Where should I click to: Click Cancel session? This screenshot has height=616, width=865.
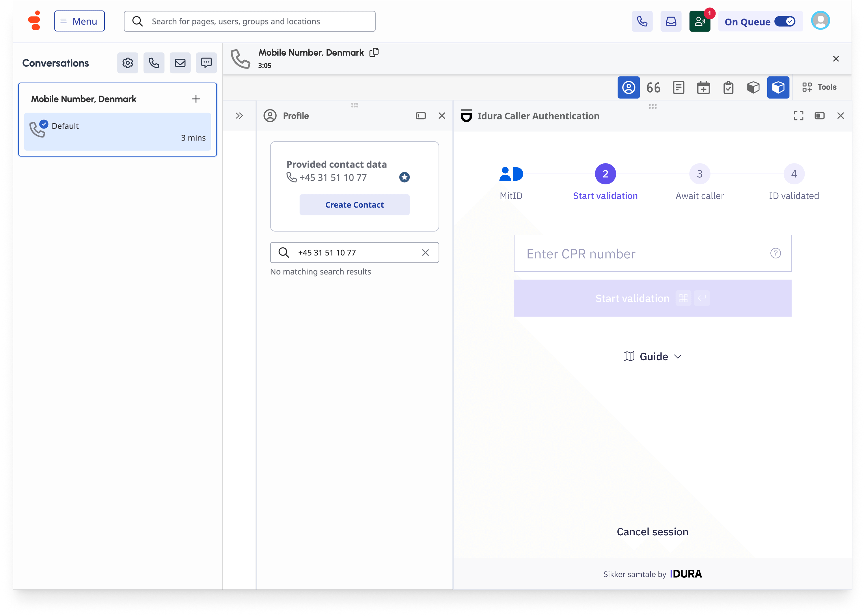(652, 532)
